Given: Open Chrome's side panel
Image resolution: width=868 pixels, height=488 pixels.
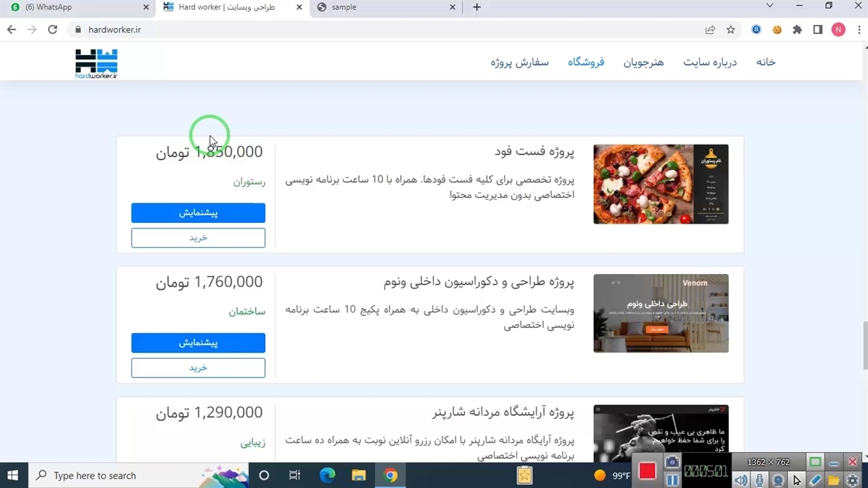Looking at the screenshot, I should pyautogui.click(x=818, y=30).
